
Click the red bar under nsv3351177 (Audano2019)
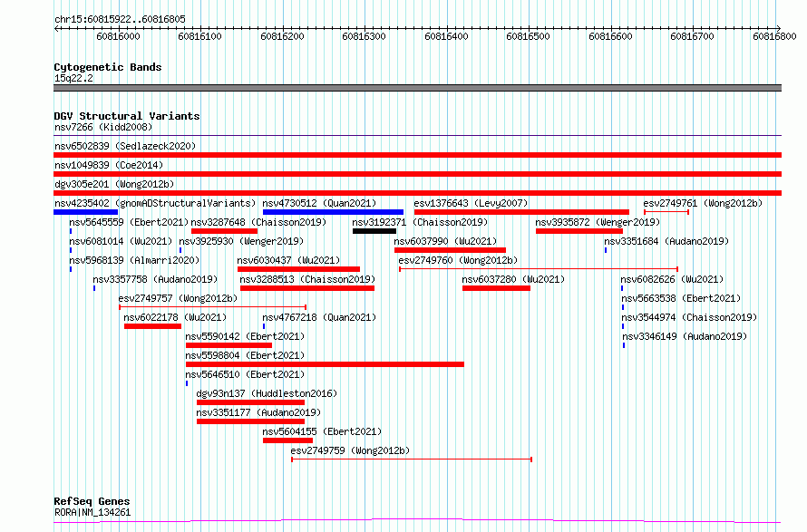coord(250,421)
